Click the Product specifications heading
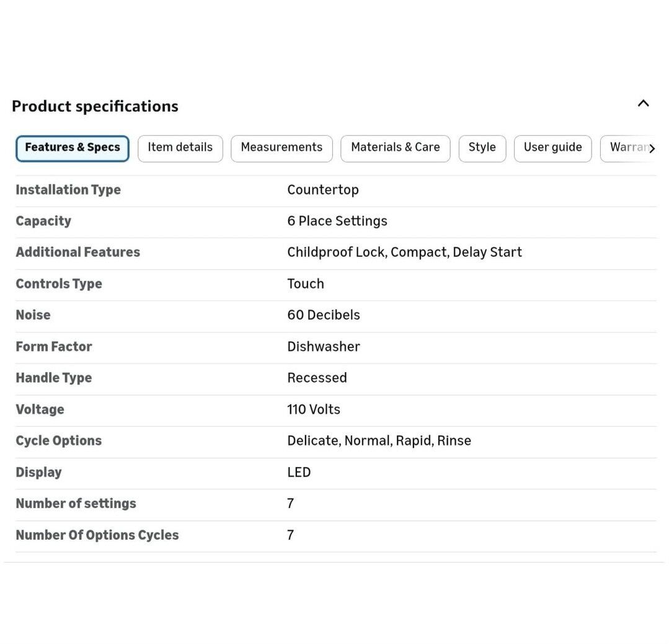This screenshot has width=669, height=644. click(95, 106)
